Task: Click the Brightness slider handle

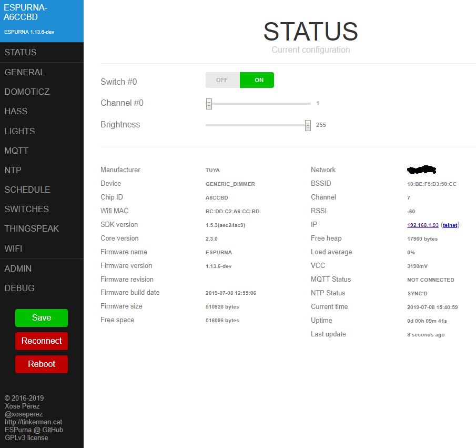Action: click(308, 125)
